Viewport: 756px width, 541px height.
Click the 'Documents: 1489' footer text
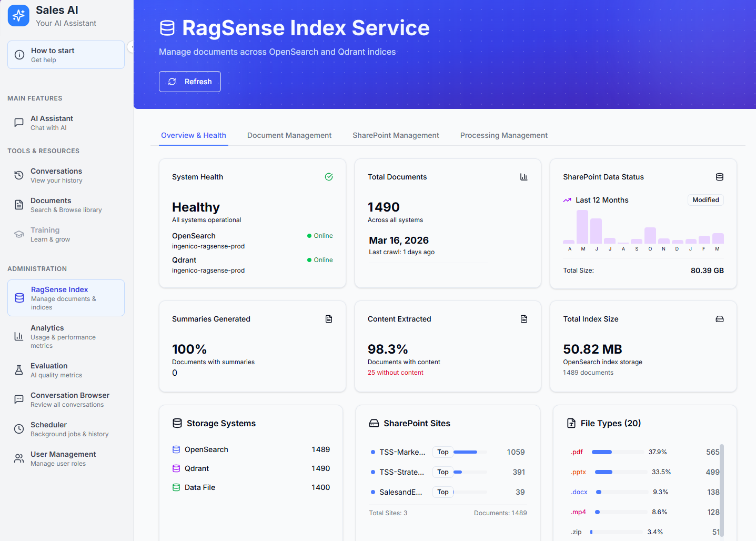click(x=500, y=513)
